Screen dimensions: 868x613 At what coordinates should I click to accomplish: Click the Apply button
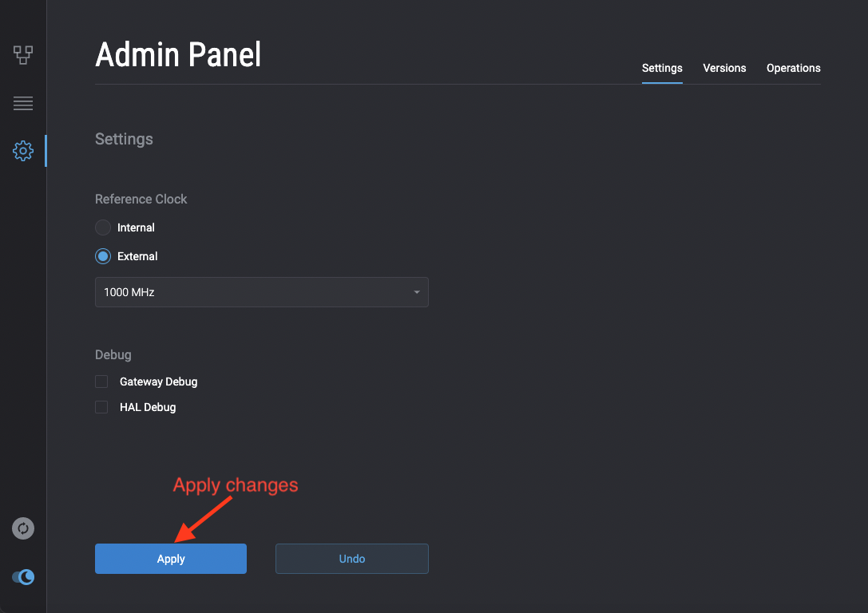[171, 559]
